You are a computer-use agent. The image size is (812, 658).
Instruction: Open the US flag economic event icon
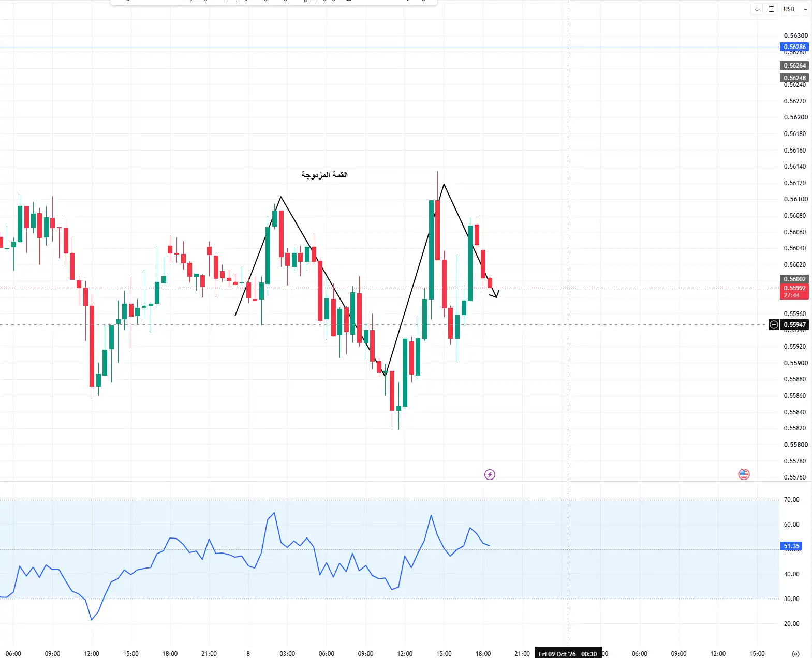click(x=744, y=474)
